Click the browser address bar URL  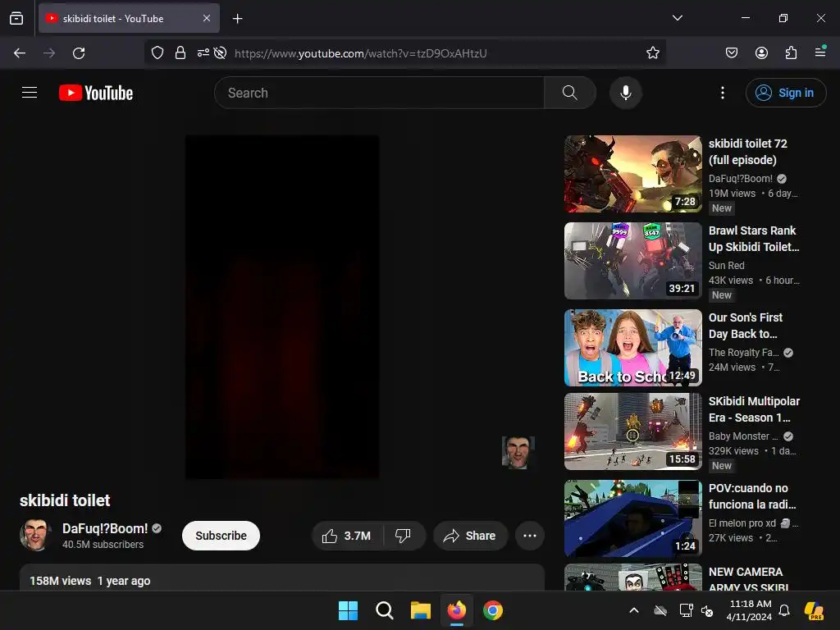pos(361,53)
